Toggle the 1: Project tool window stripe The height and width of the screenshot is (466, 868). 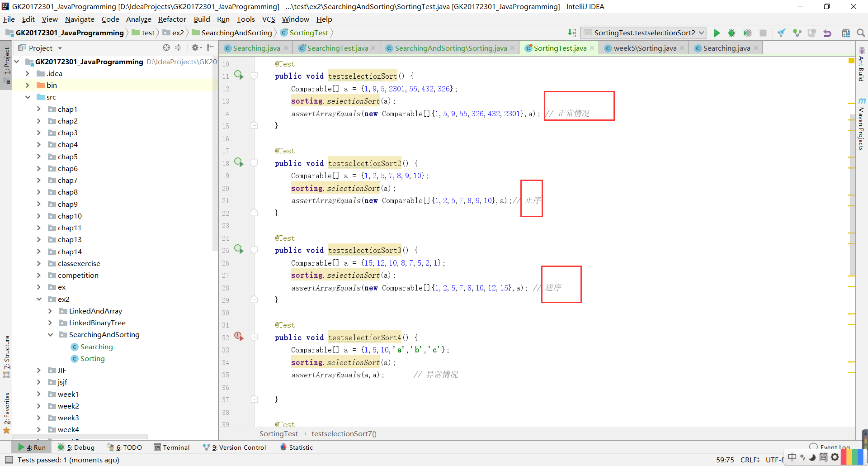(6, 65)
